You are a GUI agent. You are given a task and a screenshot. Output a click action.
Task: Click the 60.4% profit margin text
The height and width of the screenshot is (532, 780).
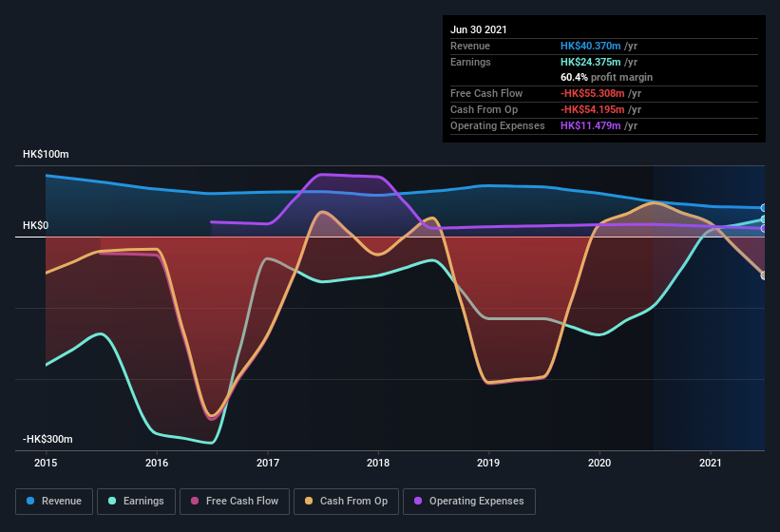point(606,77)
